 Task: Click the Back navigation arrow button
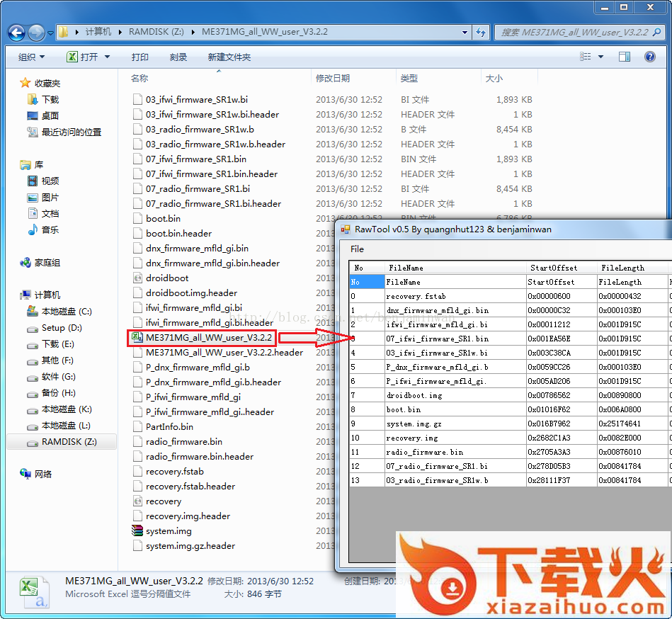coord(17,33)
